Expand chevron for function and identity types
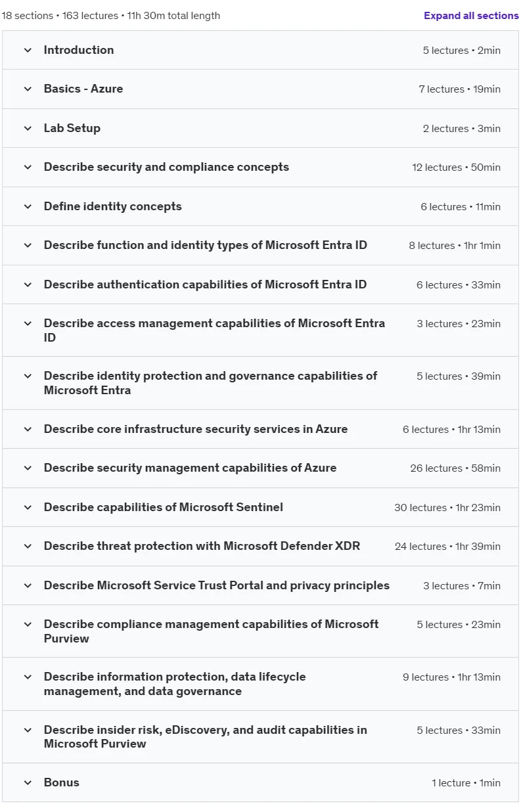 28,245
